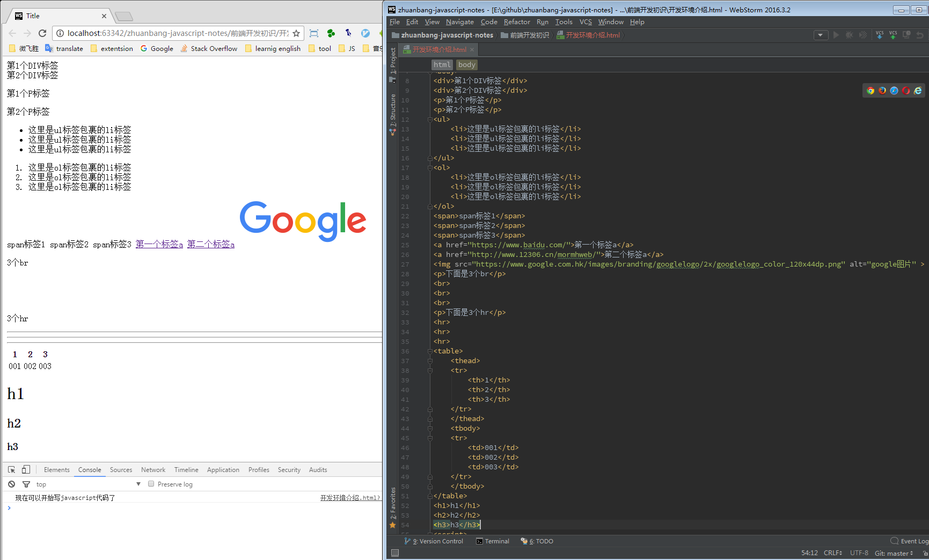Open the Navigate menu in WebStorm
This screenshot has height=560, width=929.
click(x=460, y=22)
